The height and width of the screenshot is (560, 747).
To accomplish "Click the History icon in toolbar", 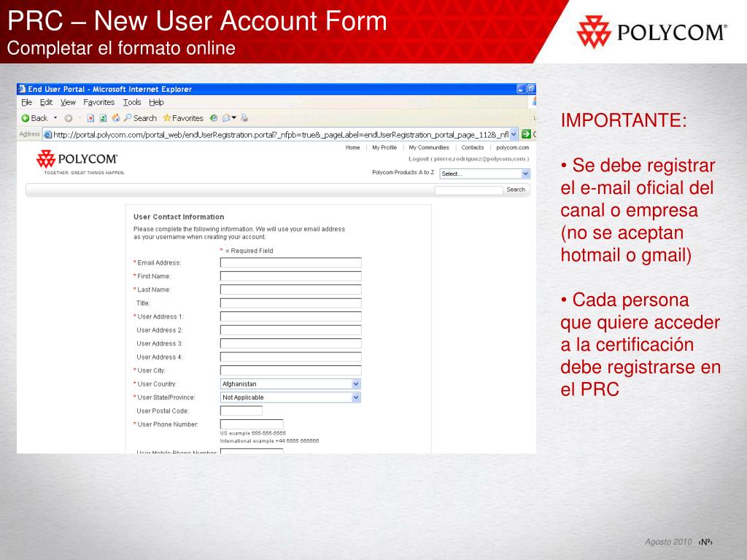I will pyautogui.click(x=214, y=118).
